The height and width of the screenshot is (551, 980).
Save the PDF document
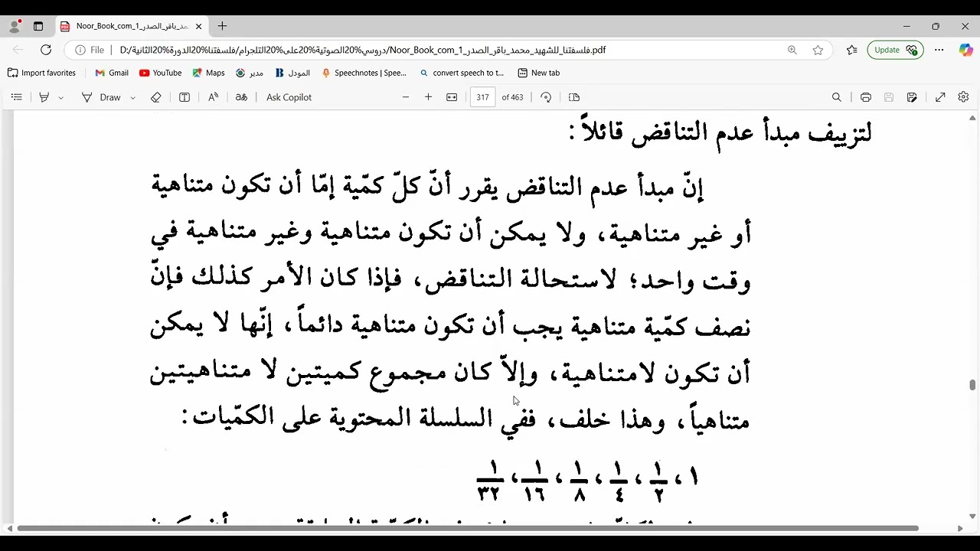889,97
